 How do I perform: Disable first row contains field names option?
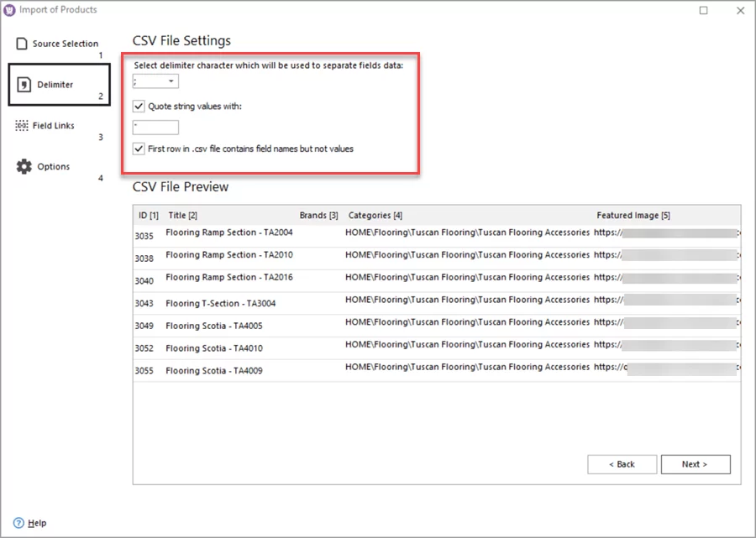pos(139,149)
